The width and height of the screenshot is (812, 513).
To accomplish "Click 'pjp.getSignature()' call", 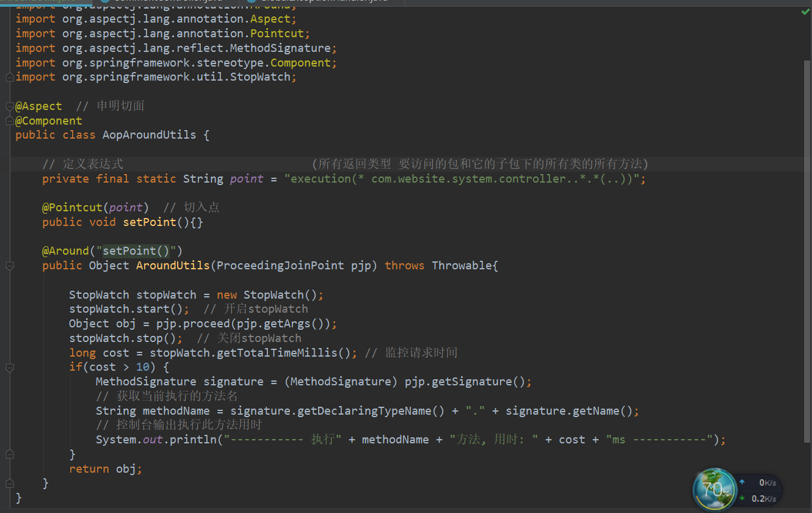I will (x=465, y=382).
